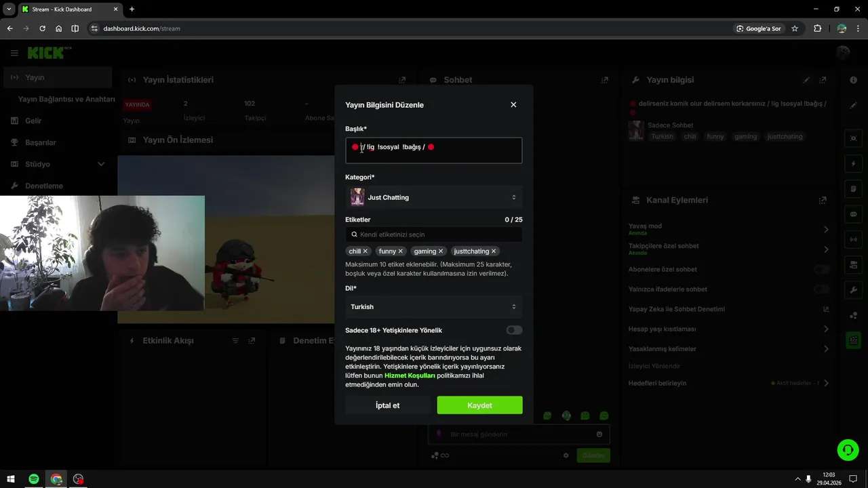Open the green support headset button
The width and height of the screenshot is (868, 488).
[848, 450]
